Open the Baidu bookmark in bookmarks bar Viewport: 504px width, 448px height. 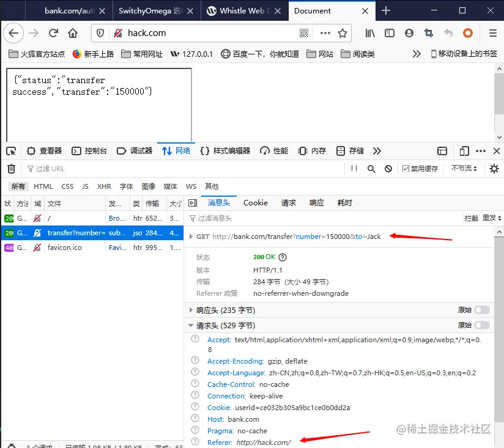coord(260,54)
